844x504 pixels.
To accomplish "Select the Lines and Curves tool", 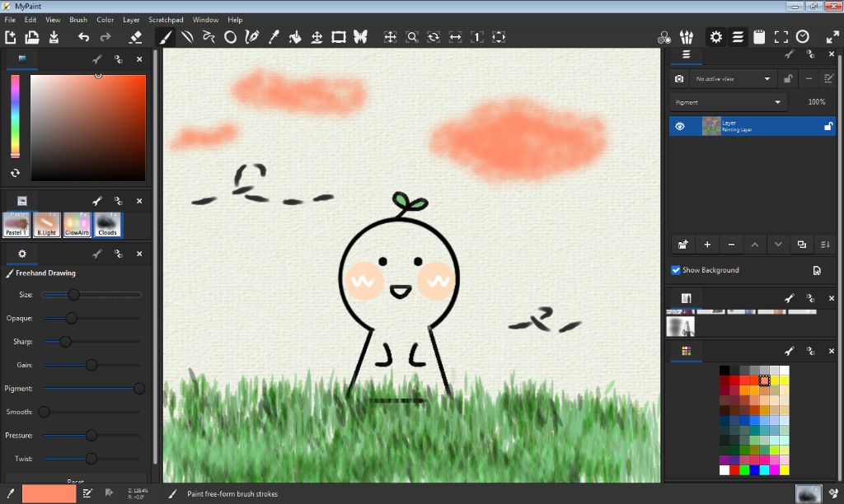I will pos(187,37).
